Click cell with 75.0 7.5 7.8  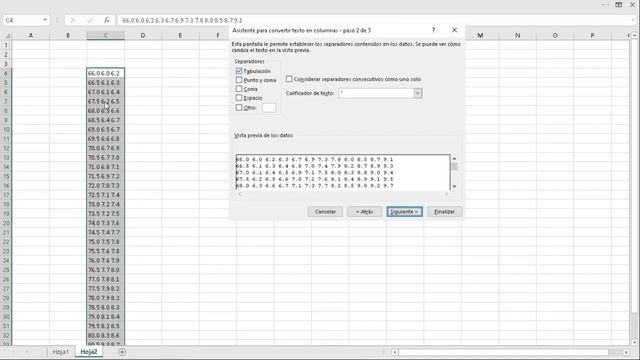[105, 242]
